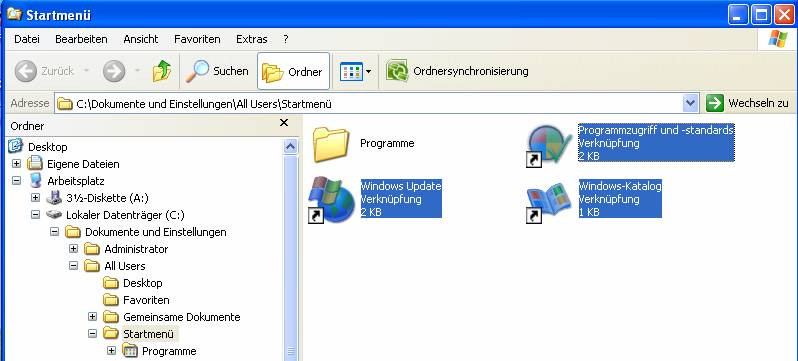Open the Datei menu
Screen dimensions: 798x361
[27, 39]
